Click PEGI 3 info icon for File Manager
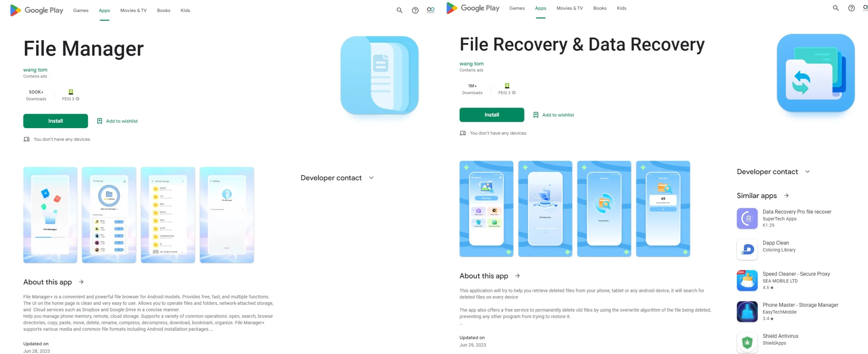The width and height of the screenshot is (868, 354). tap(77, 99)
